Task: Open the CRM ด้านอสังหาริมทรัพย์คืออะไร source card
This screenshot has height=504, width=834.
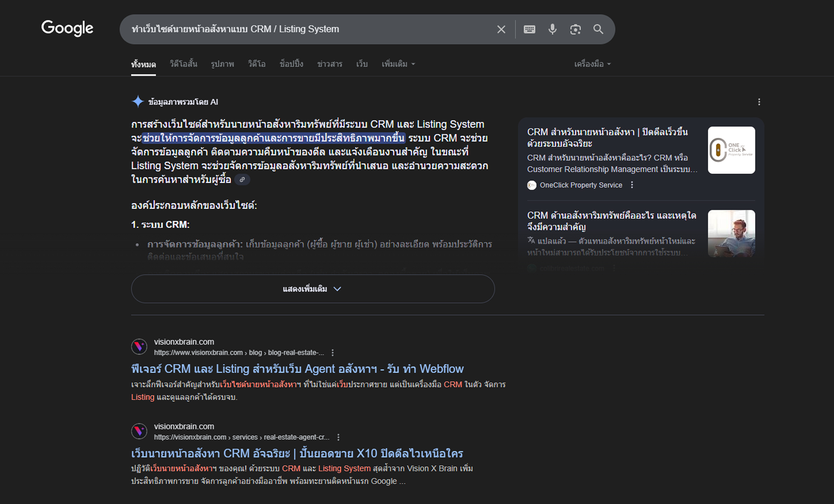Action: point(611,221)
